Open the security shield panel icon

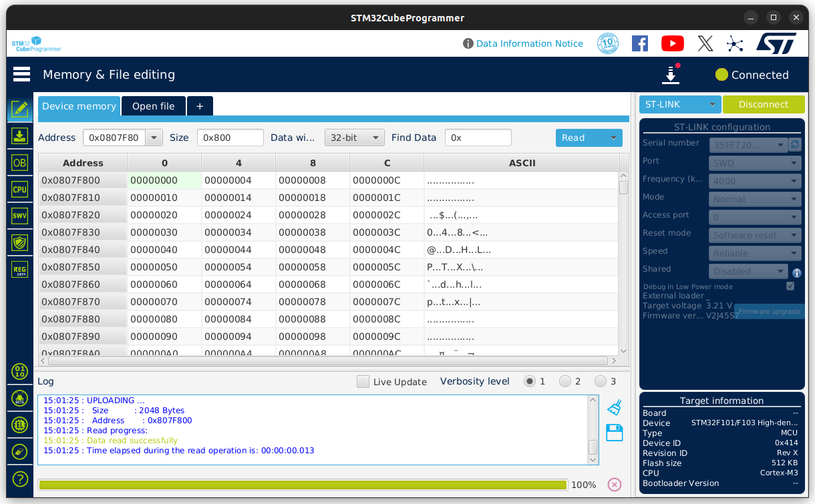click(20, 242)
